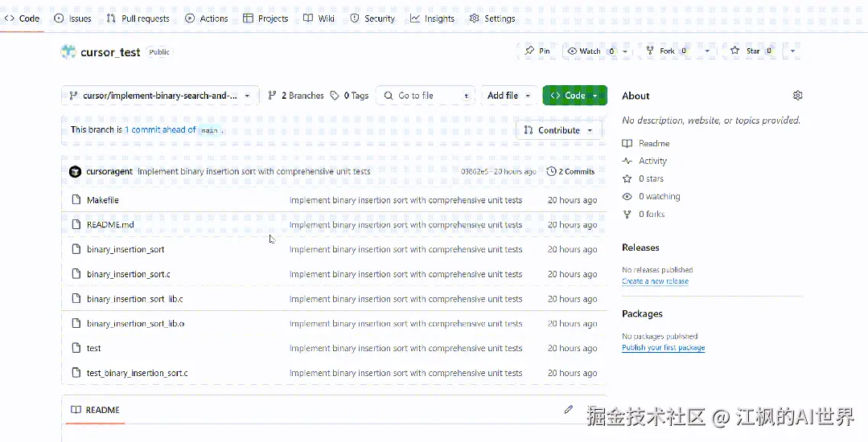Click Publish your first package link
868x442 pixels.
663,347
